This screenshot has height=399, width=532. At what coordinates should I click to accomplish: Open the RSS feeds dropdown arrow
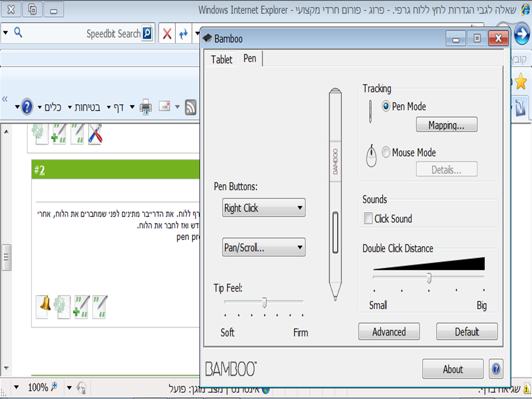[177, 107]
